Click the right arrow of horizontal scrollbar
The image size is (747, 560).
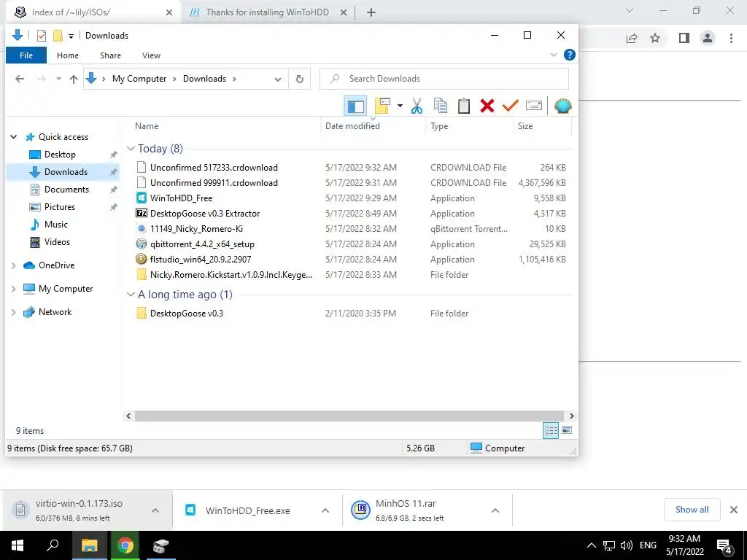571,416
